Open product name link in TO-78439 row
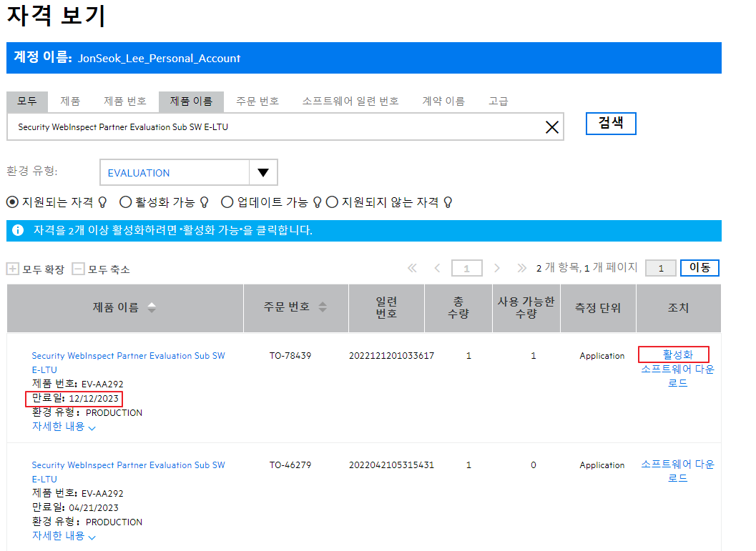Viewport: 756px width, 551px height. (x=128, y=362)
